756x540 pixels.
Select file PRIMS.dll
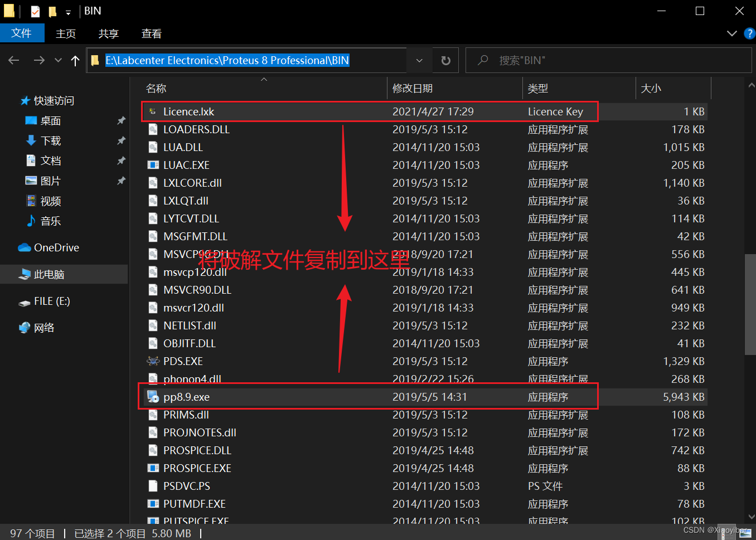[186, 415]
